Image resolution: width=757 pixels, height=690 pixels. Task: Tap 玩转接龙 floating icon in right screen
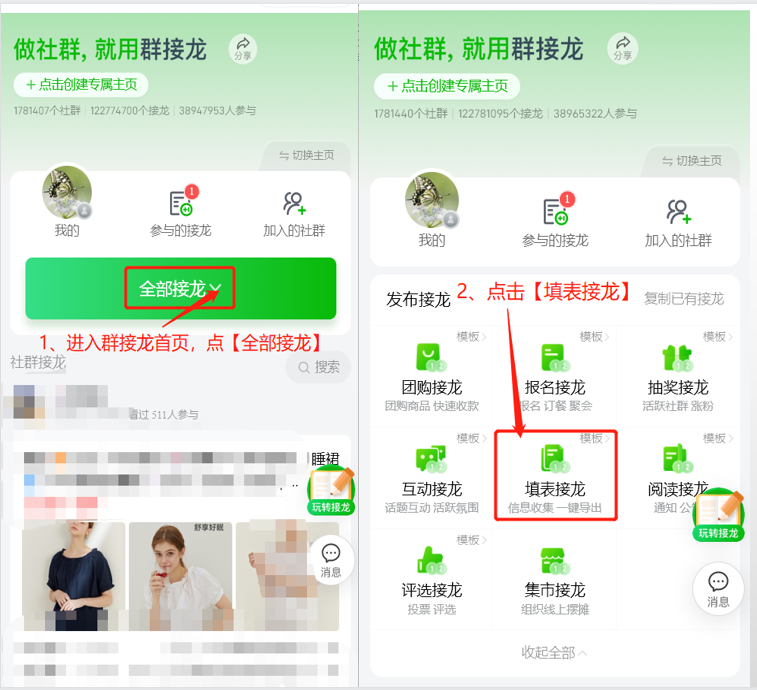(718, 515)
